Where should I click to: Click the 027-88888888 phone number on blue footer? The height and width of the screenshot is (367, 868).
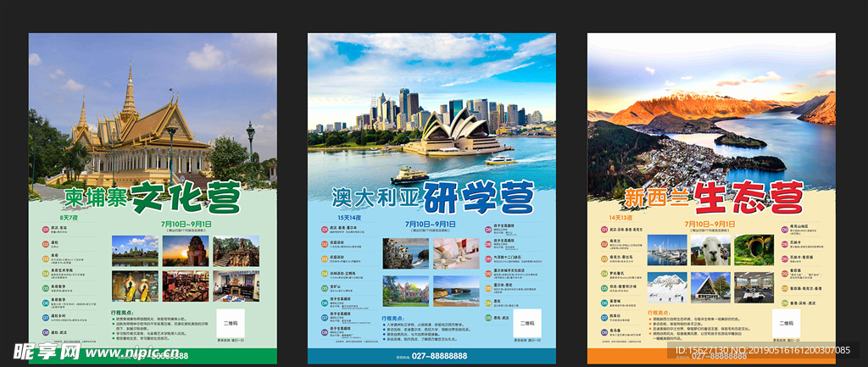point(440,356)
